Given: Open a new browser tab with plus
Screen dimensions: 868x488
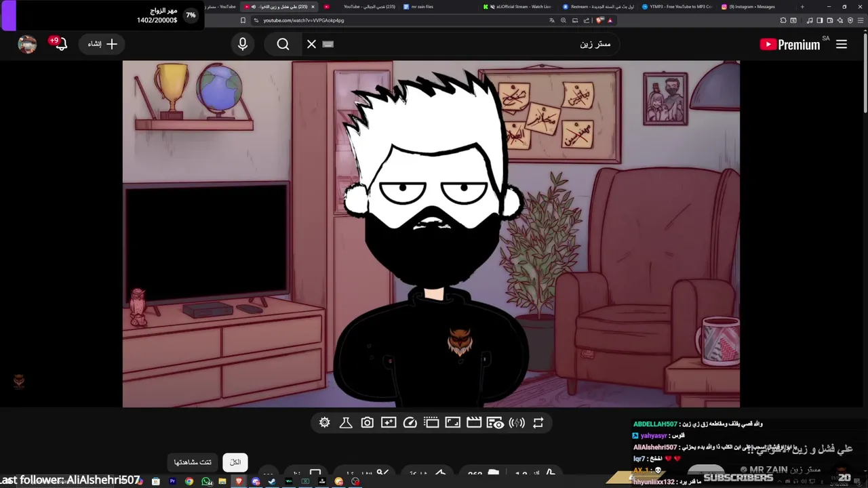Looking at the screenshot, I should click(802, 7).
